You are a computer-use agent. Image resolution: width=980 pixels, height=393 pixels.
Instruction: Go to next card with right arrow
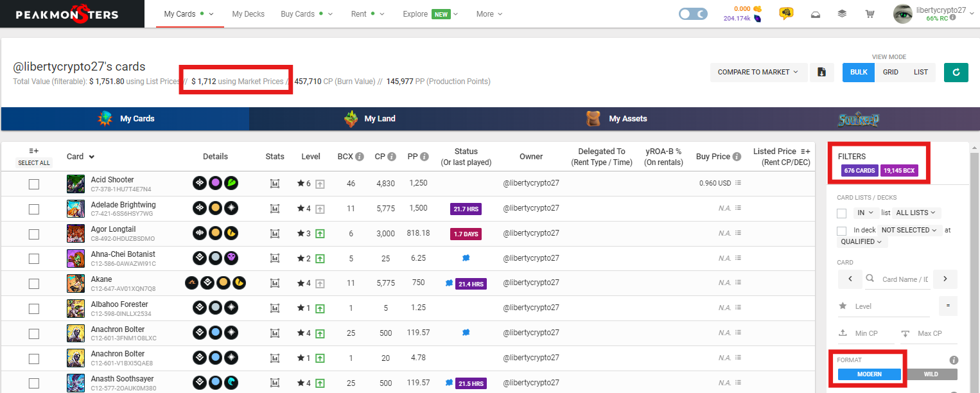click(x=945, y=279)
